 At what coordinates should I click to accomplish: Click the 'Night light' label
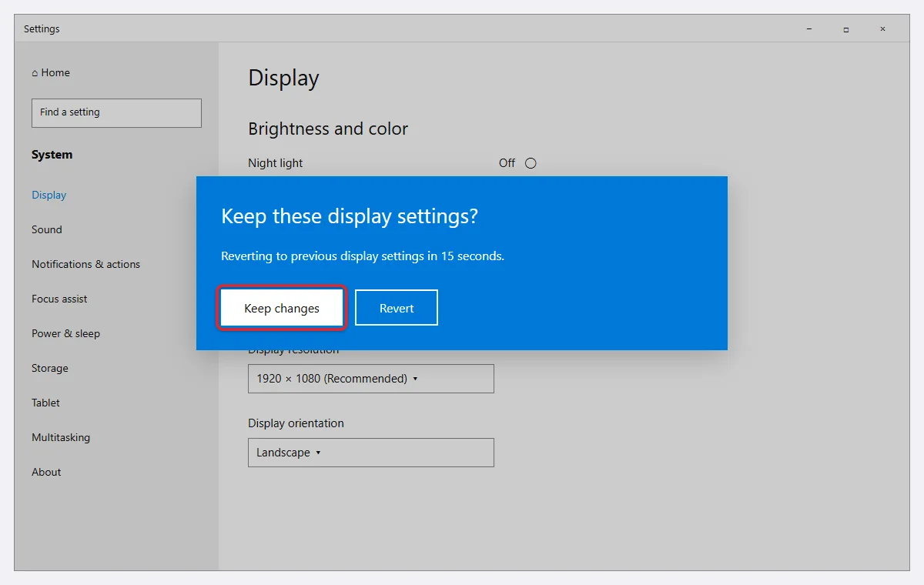[x=276, y=163]
